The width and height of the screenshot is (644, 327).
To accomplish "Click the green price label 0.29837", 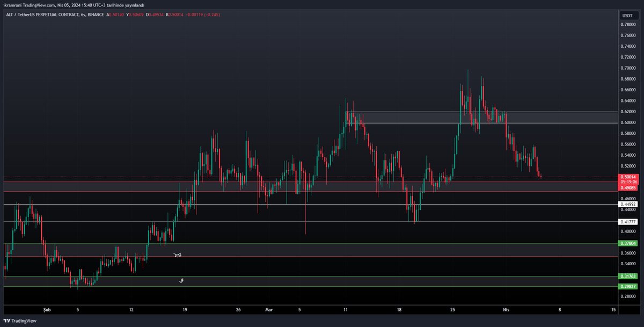I will click(x=627, y=287).
